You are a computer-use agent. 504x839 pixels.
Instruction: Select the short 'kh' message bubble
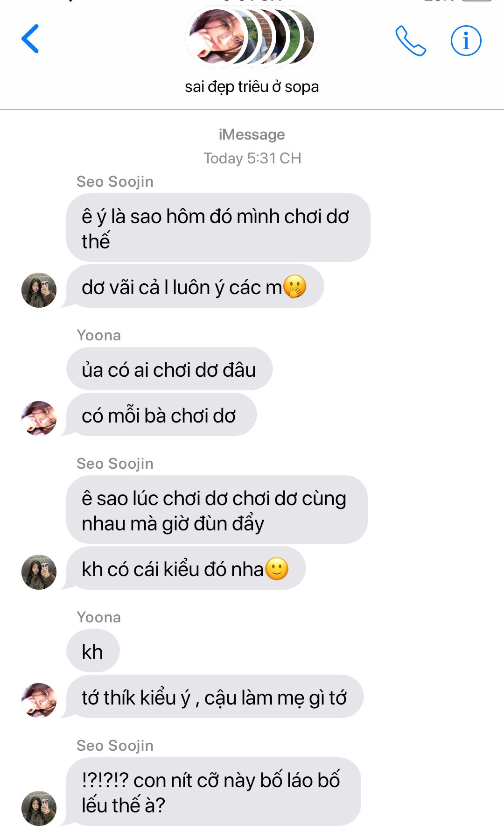click(93, 651)
